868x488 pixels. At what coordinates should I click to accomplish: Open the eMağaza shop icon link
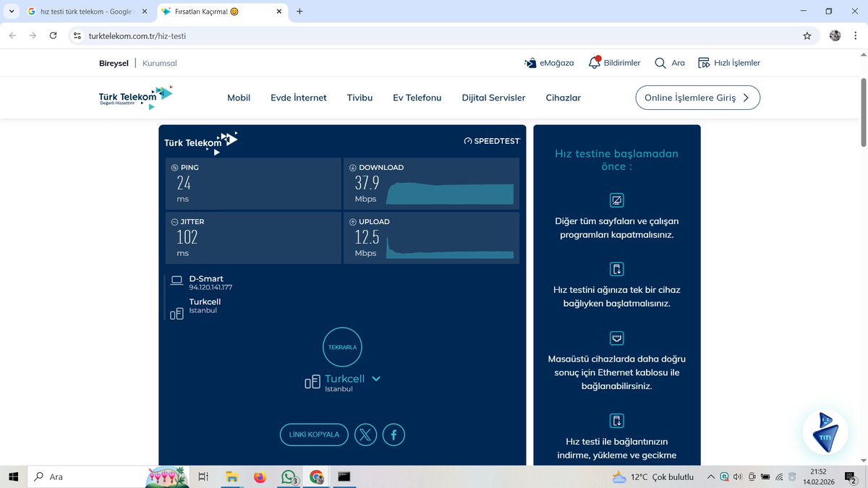click(548, 63)
